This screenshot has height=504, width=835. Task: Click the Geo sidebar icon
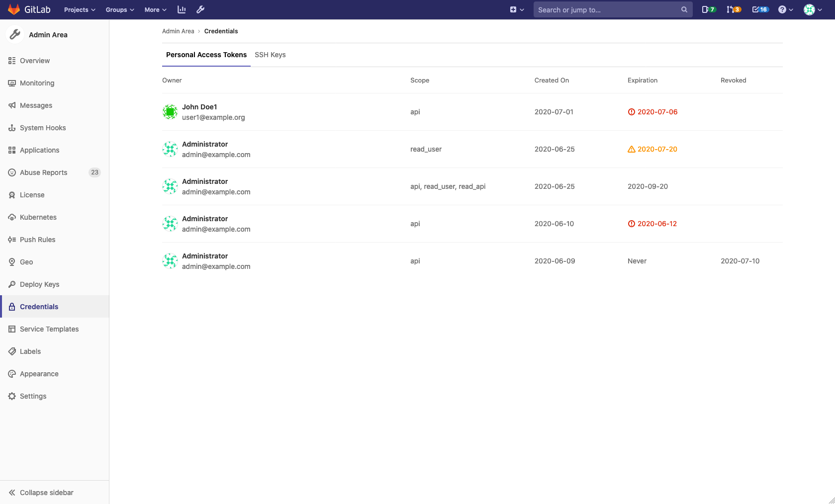[12, 262]
